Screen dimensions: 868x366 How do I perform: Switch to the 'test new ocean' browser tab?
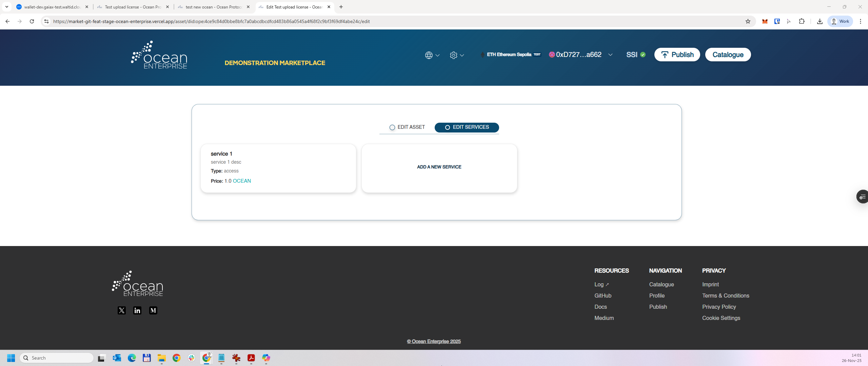click(214, 7)
